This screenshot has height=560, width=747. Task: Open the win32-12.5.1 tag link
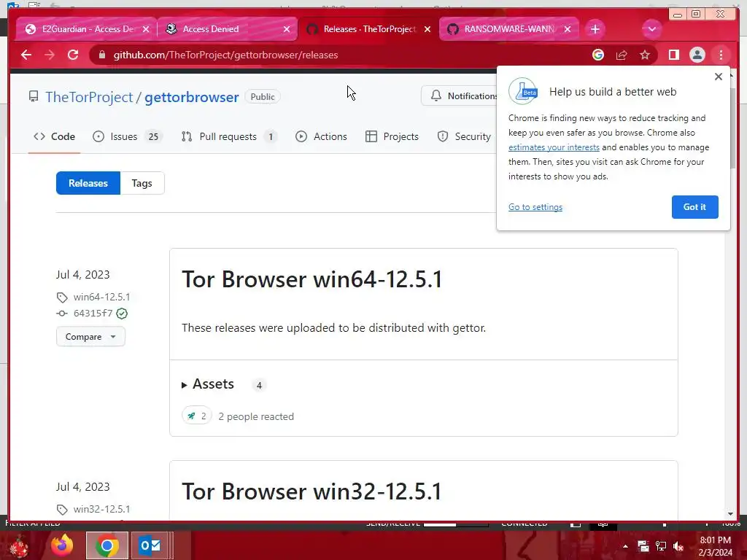click(x=101, y=509)
